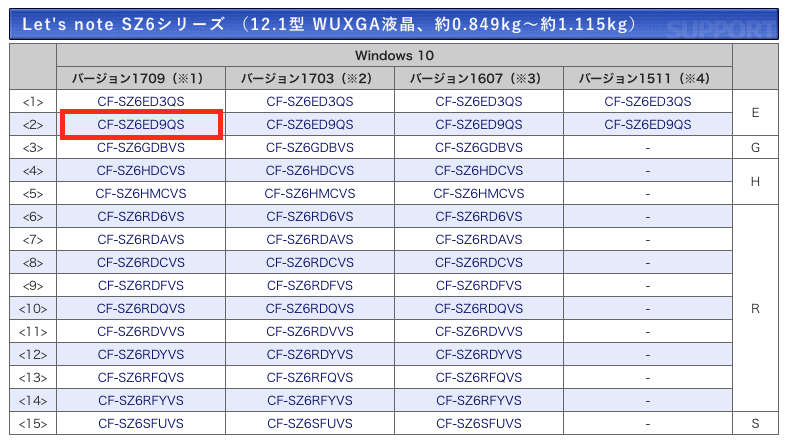Viewport: 788px width, 440px height.
Task: Click the バージョン1511 (※4) column header
Action: pyautogui.click(x=647, y=78)
